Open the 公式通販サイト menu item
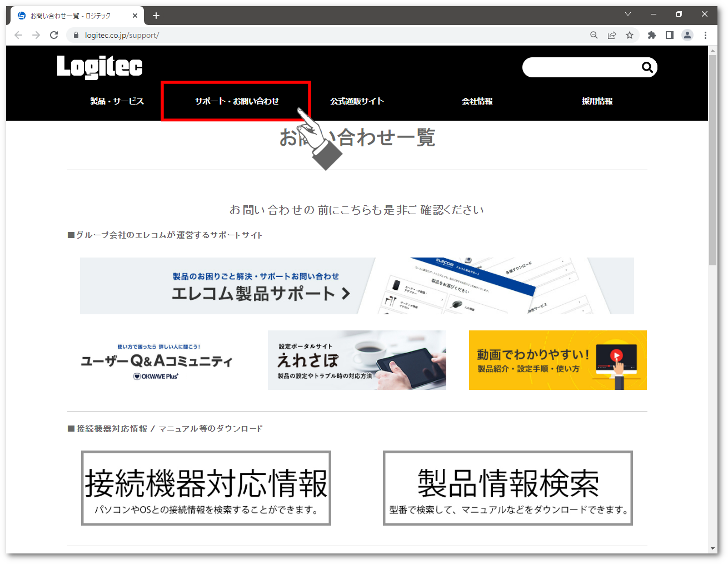 tap(357, 101)
